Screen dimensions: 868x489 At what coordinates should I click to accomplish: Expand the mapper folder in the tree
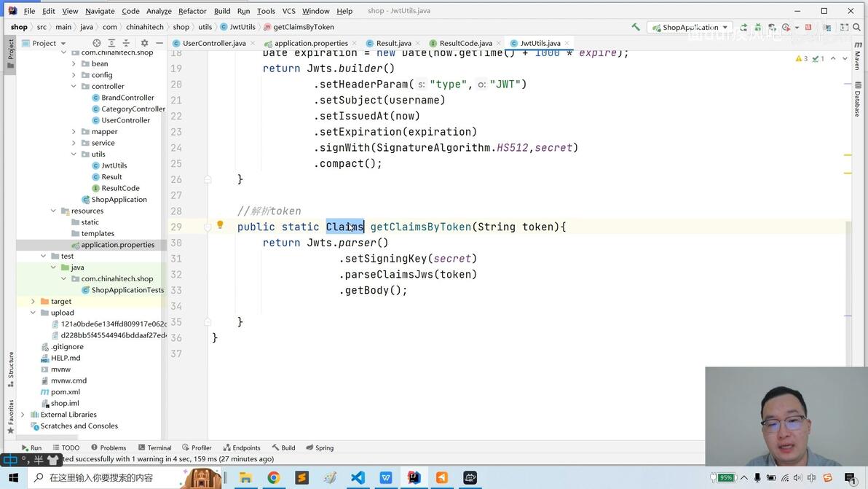coord(74,131)
